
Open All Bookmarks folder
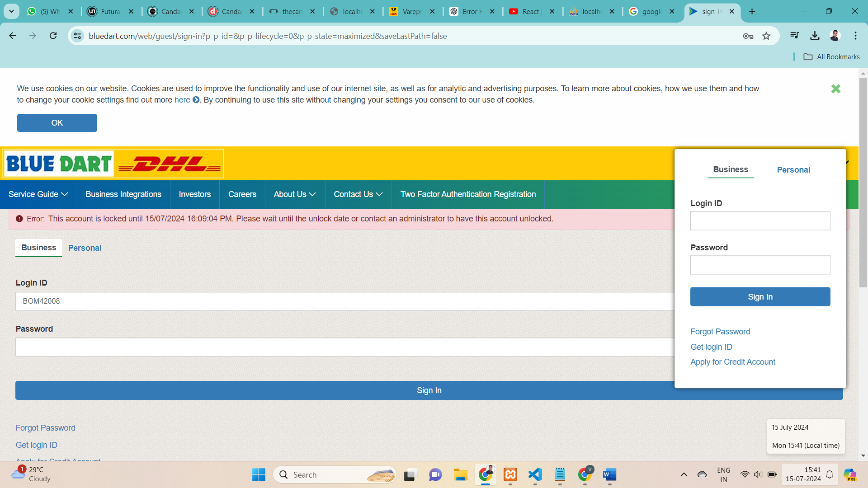pos(831,57)
